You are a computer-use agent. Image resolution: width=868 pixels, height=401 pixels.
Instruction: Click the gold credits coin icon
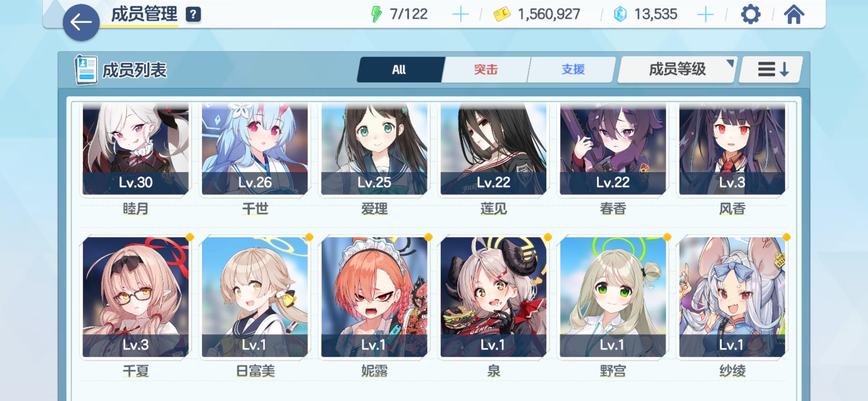pos(502,15)
